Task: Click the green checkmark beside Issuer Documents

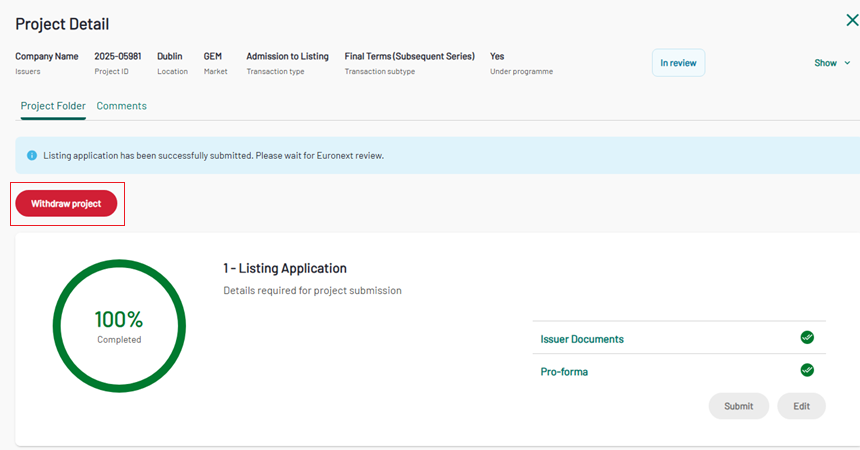Action: click(807, 338)
